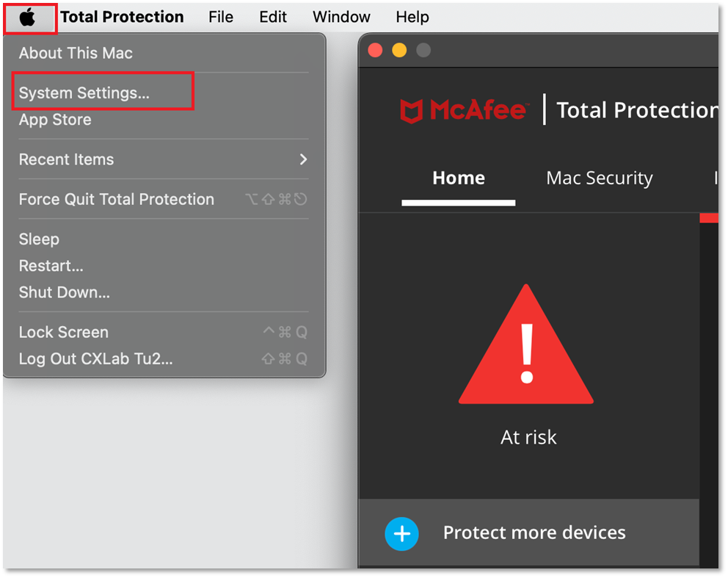Open System Settings from Apple menu
Viewport: 728px width, 578px height.
[x=84, y=93]
